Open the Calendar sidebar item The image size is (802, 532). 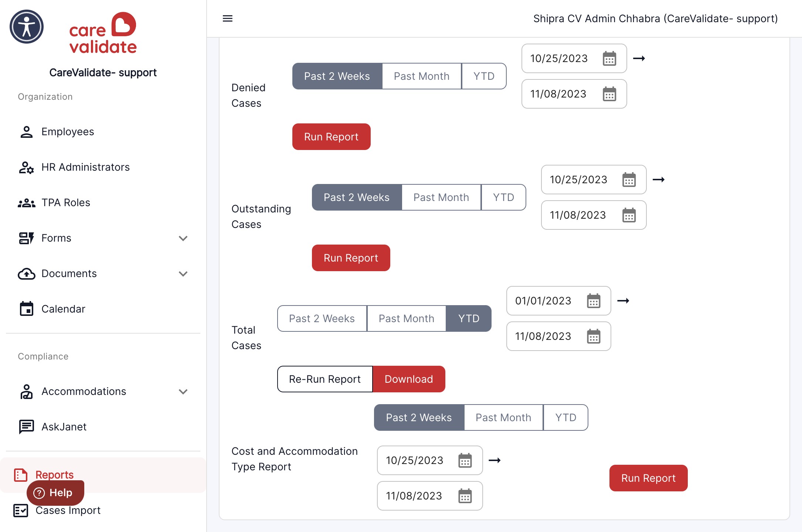(103, 309)
